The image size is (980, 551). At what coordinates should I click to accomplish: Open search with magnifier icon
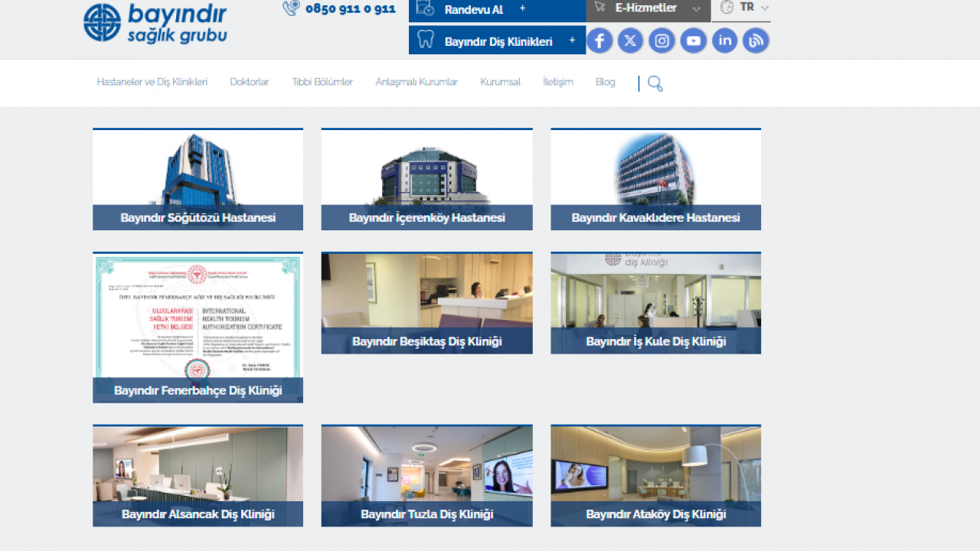click(x=655, y=83)
